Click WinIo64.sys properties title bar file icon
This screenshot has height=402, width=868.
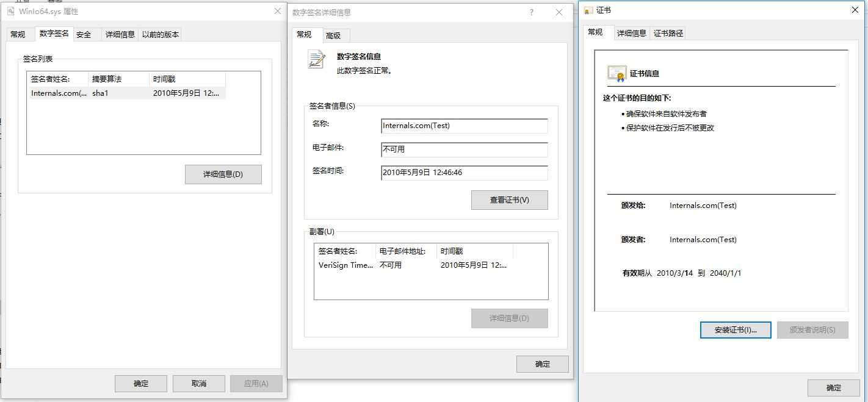[11, 11]
